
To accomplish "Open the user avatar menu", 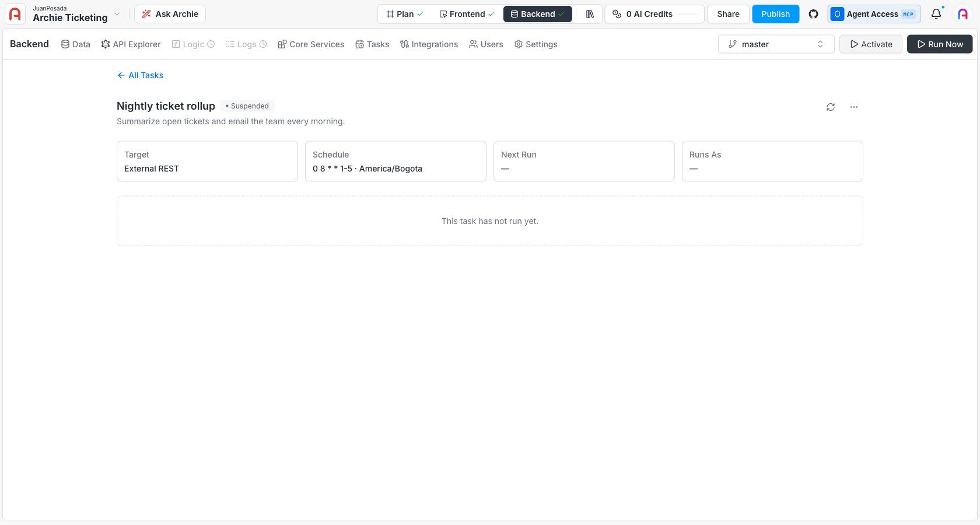I will coord(963,14).
